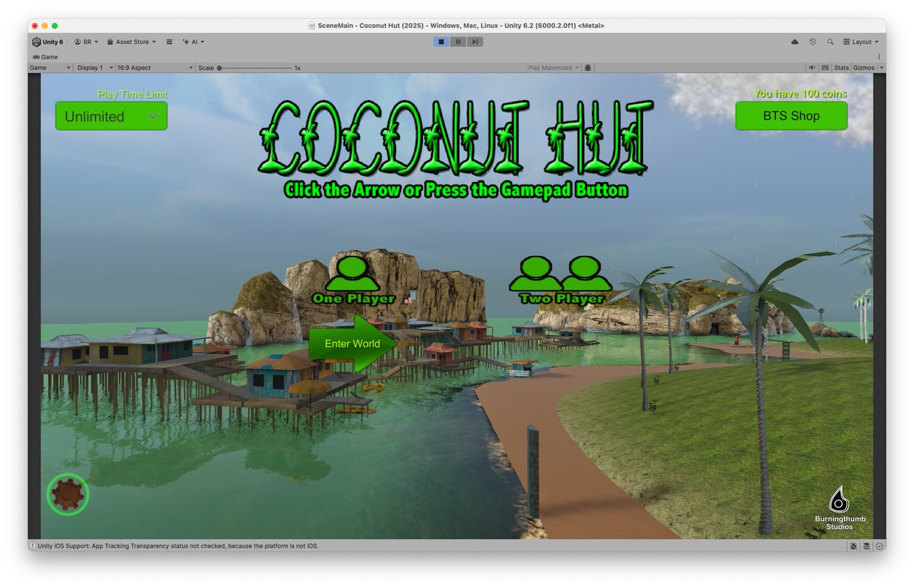
Task: Click the Unity 6 logo button
Action: tap(47, 42)
